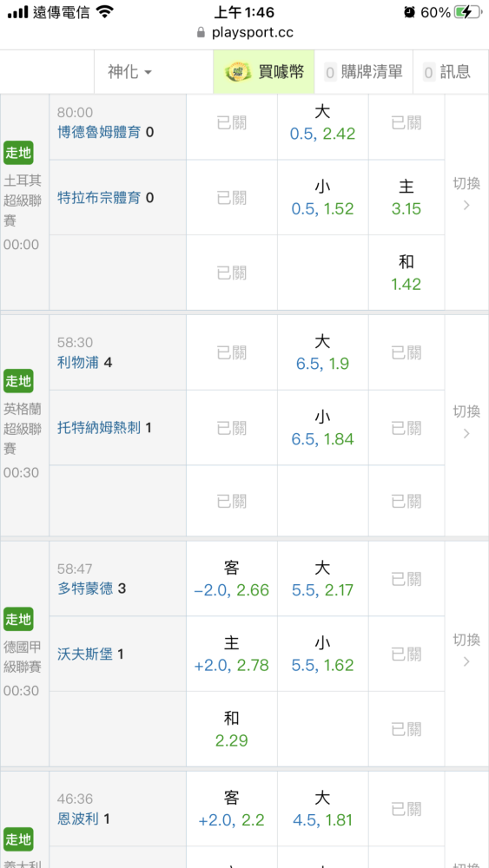Expand 切換 for the 博德魯姆體育 match
This screenshot has width=489, height=868.
(x=466, y=194)
